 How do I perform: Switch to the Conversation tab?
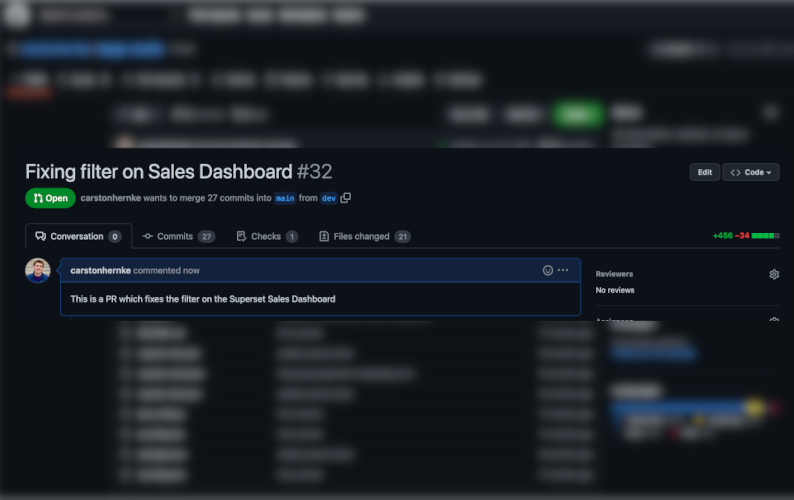[x=78, y=236]
